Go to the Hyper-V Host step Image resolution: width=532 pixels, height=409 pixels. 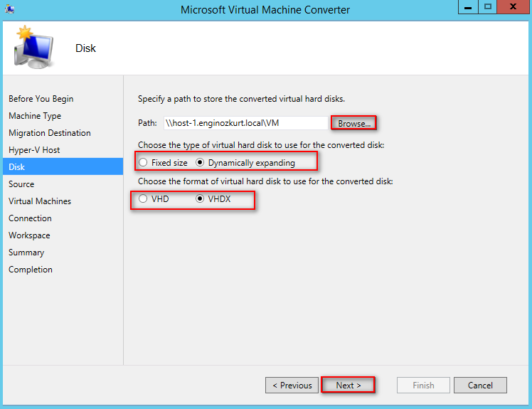pos(34,150)
